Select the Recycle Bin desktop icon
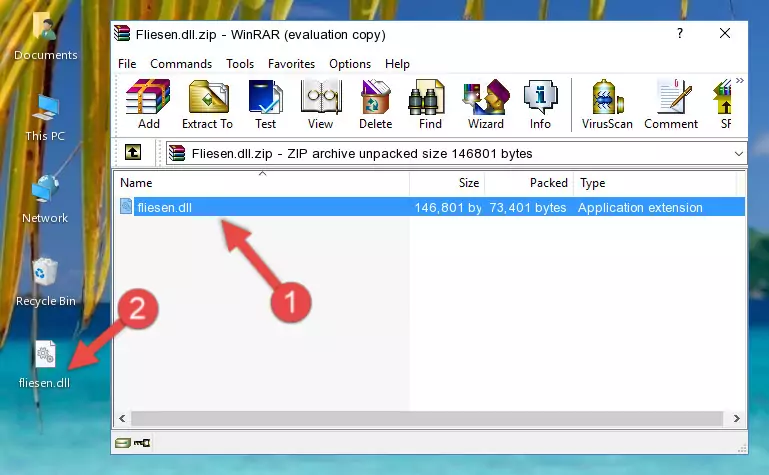 tap(46, 282)
